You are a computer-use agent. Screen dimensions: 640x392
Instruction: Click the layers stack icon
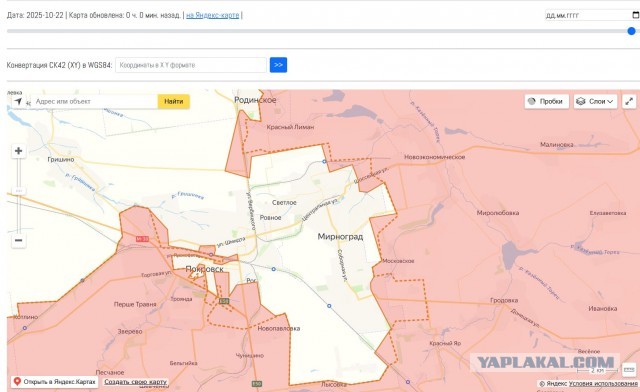[581, 101]
